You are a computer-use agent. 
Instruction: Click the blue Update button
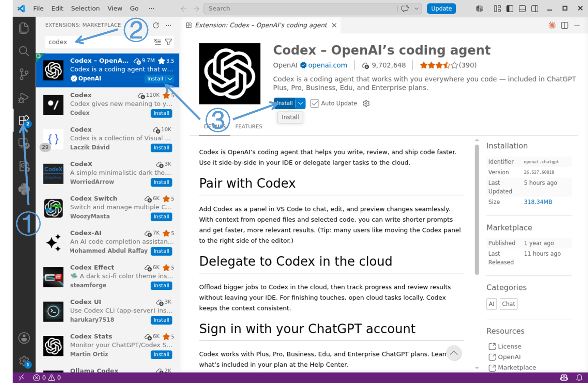(441, 9)
